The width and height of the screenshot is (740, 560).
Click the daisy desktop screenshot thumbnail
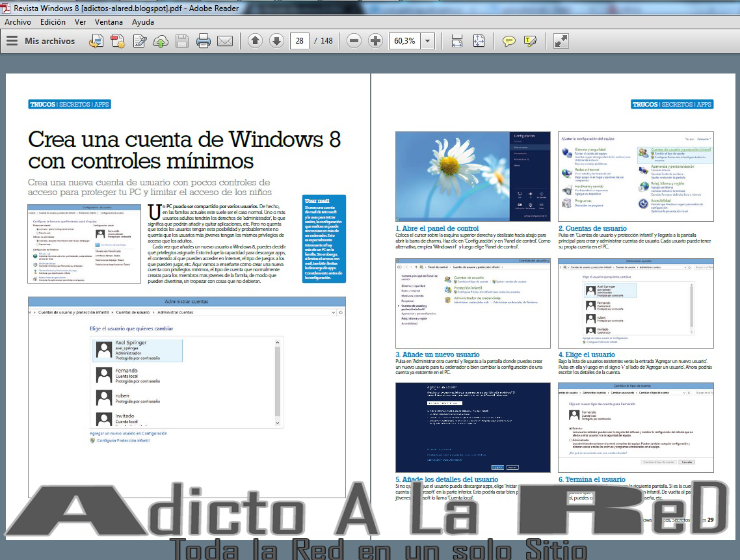click(473, 177)
